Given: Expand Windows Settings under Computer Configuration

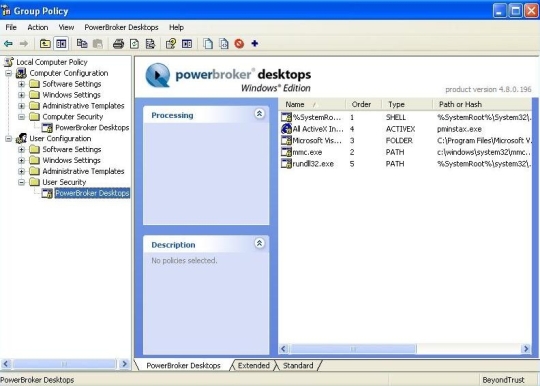Looking at the screenshot, I should click(x=21, y=95).
